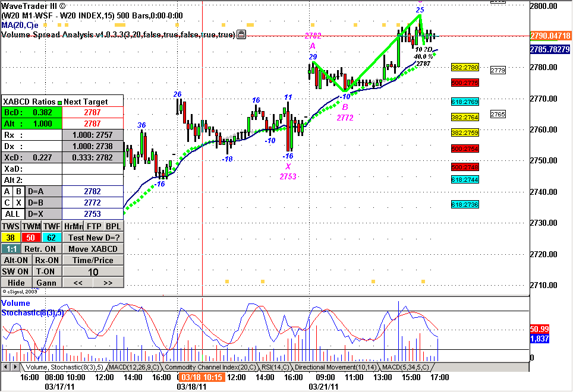Click the HrMn button

point(74,226)
